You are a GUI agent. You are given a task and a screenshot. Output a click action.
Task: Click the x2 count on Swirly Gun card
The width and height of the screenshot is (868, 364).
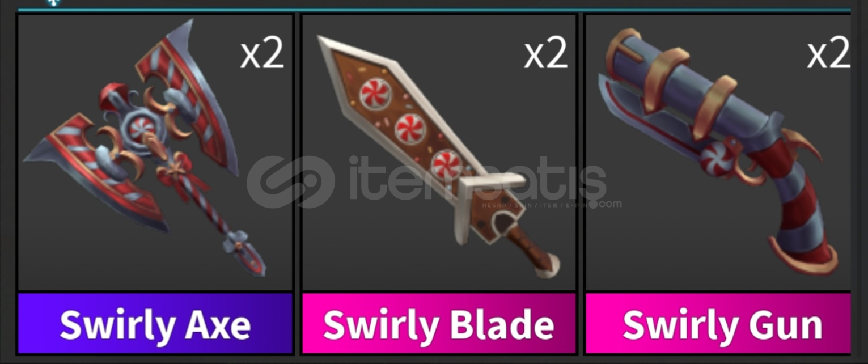828,53
